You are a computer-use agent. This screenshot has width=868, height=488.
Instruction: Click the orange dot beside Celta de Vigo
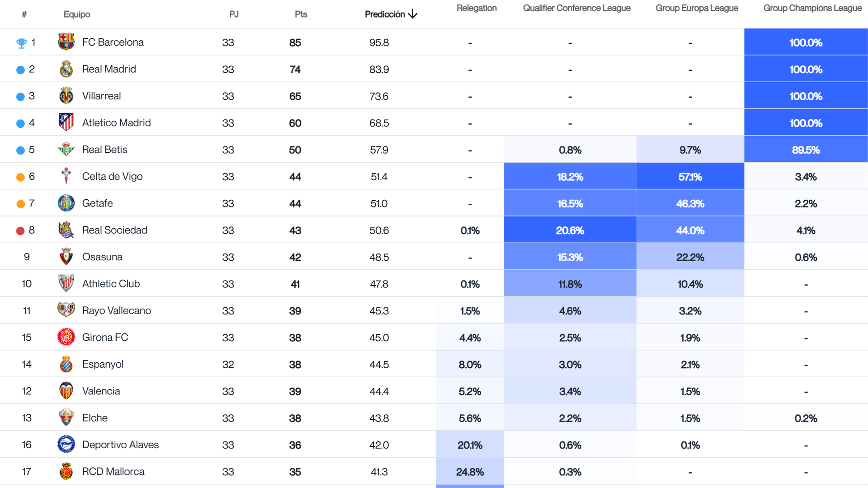tap(20, 176)
